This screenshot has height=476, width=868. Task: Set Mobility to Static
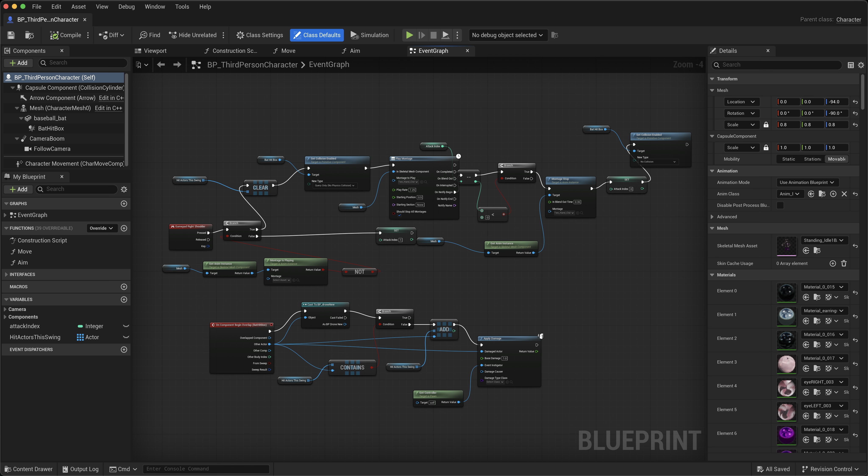[789, 159]
